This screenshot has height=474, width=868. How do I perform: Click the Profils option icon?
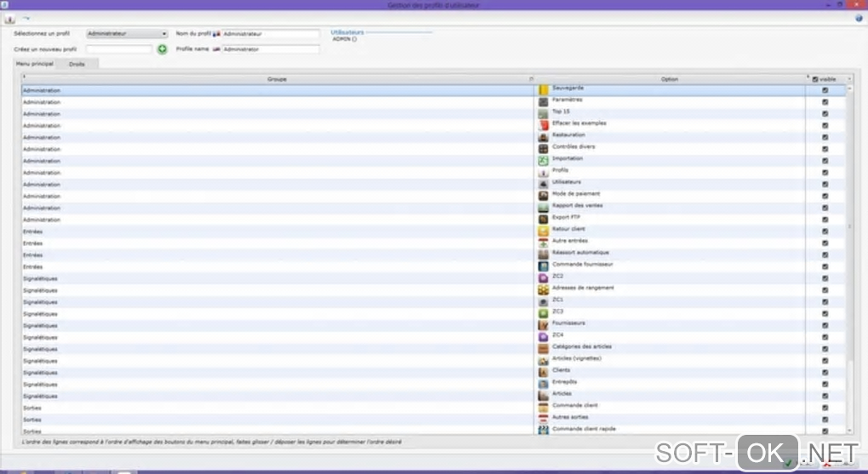pyautogui.click(x=543, y=172)
